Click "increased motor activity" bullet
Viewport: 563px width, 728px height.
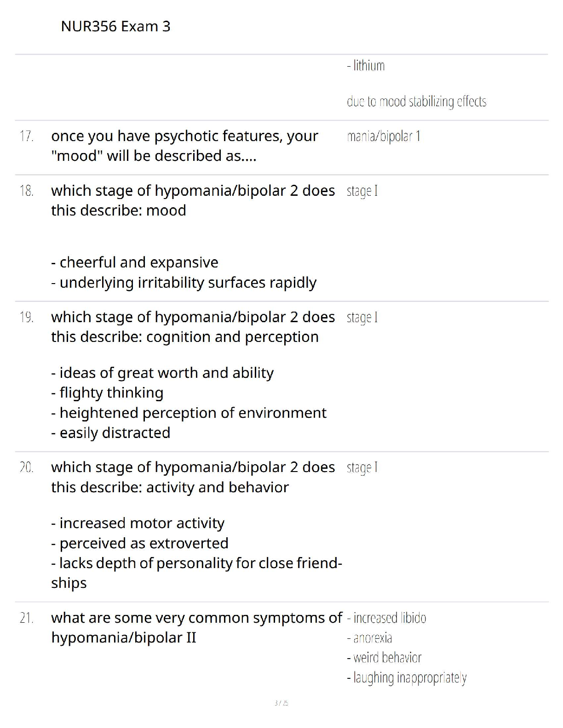pos(138,523)
